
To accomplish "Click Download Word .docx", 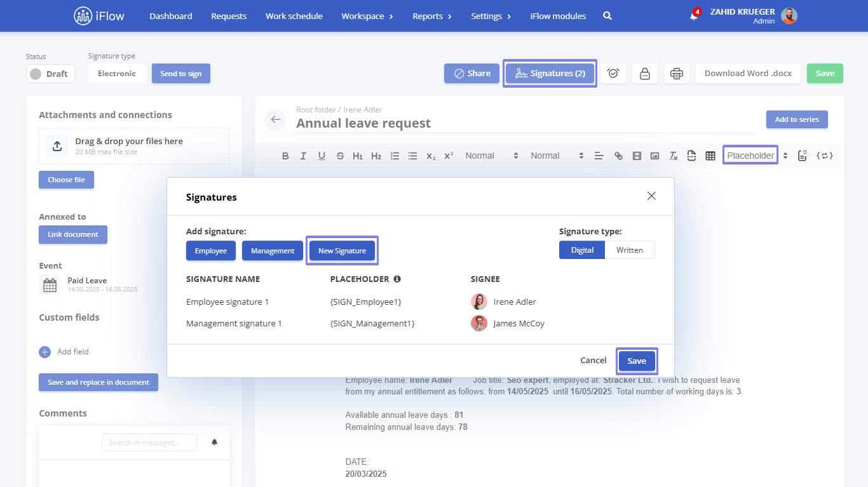I will coord(749,73).
